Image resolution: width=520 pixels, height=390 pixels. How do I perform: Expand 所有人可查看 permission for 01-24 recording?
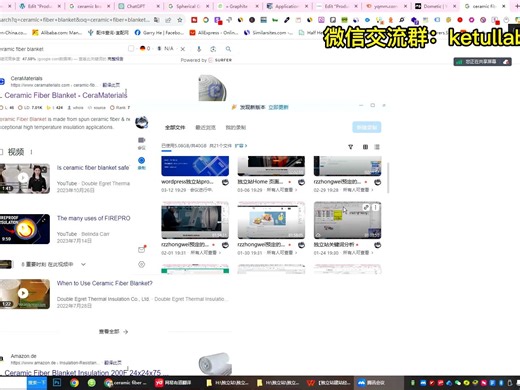coord(358,253)
